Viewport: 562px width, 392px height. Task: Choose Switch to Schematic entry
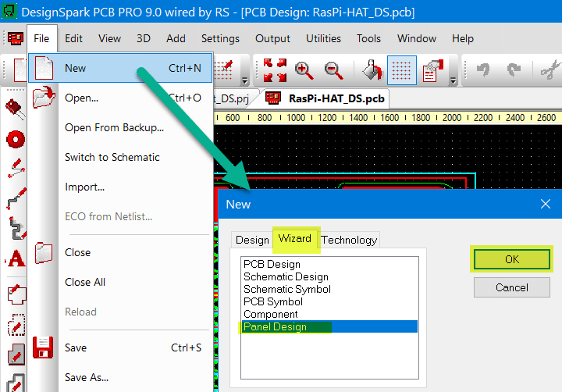click(120, 157)
